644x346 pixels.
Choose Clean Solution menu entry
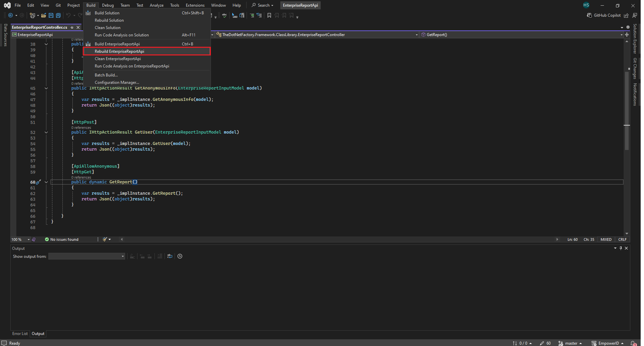click(x=147, y=28)
